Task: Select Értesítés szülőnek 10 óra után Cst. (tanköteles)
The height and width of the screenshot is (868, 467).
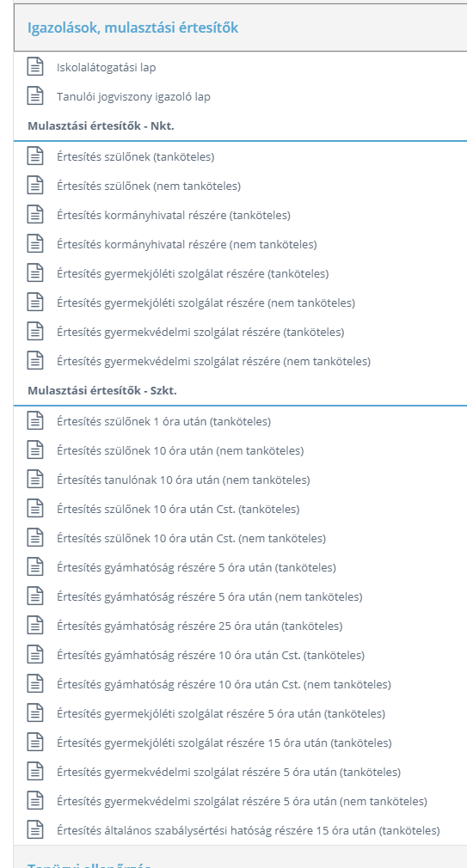Action: click(x=178, y=509)
